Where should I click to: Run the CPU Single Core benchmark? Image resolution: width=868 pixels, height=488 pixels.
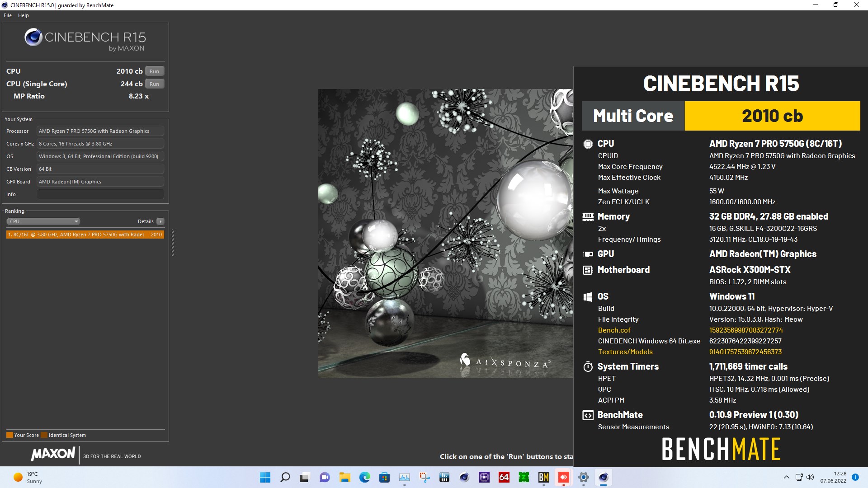154,84
